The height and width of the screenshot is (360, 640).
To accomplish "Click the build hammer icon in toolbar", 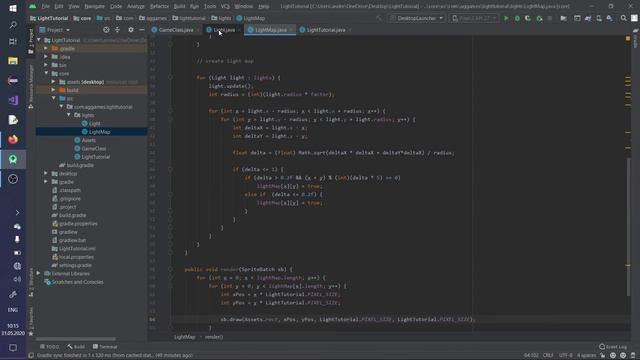I will (x=379, y=18).
